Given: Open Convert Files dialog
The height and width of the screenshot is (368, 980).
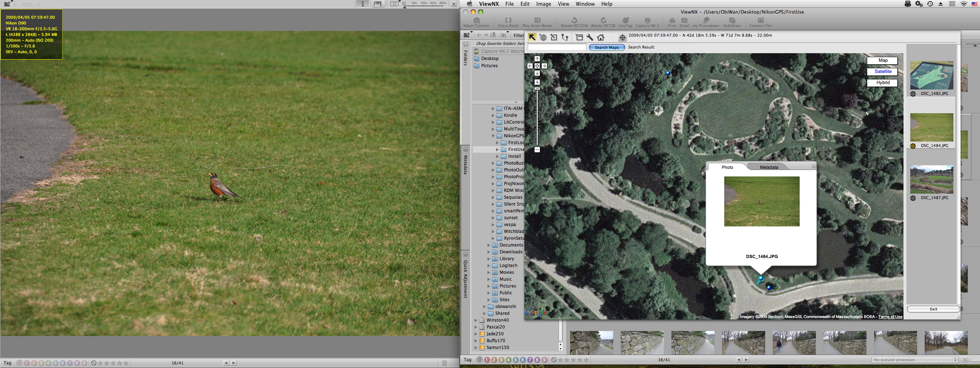Looking at the screenshot, I should pos(761,22).
